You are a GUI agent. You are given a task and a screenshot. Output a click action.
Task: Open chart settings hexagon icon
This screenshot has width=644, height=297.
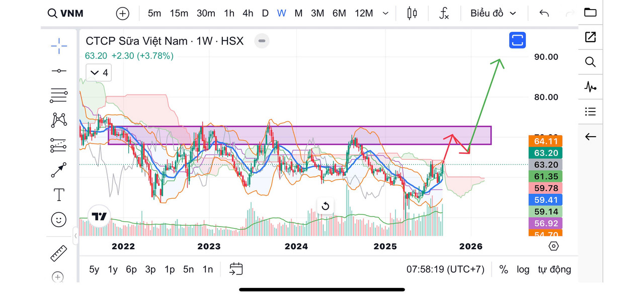pyautogui.click(x=553, y=246)
